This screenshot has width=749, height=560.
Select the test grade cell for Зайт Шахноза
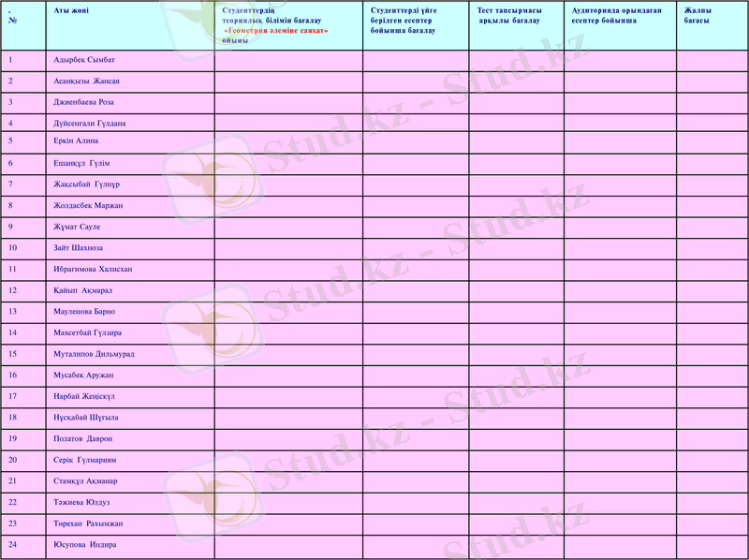pos(516,248)
